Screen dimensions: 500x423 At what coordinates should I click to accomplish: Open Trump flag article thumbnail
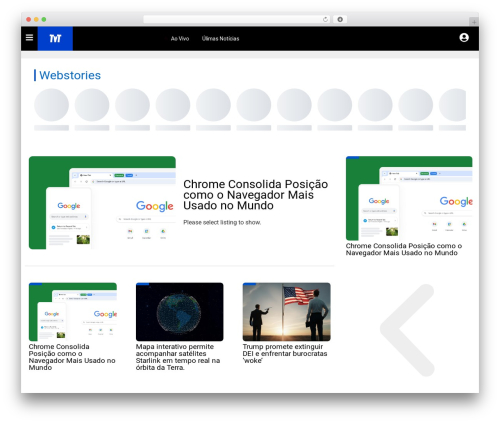point(287,312)
